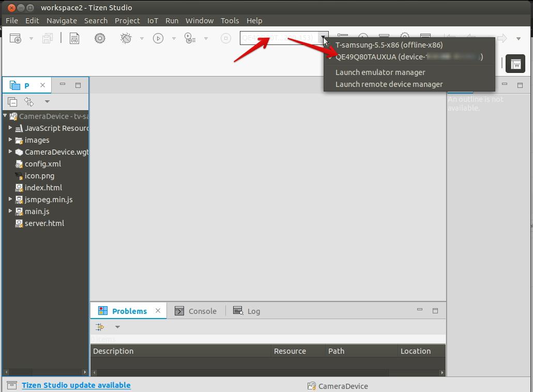Toggle Link with Editor icon
This screenshot has height=392, width=533.
(29, 102)
